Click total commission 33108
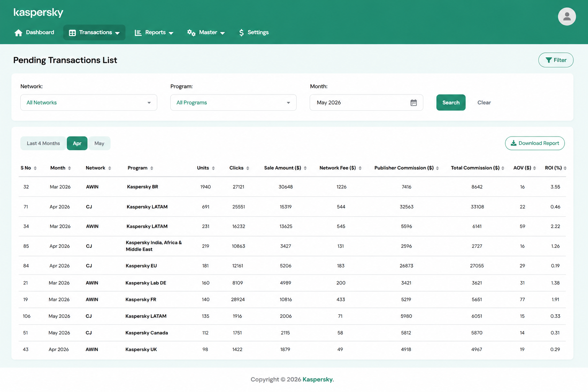Image resolution: width=588 pixels, height=392 pixels. tap(477, 207)
